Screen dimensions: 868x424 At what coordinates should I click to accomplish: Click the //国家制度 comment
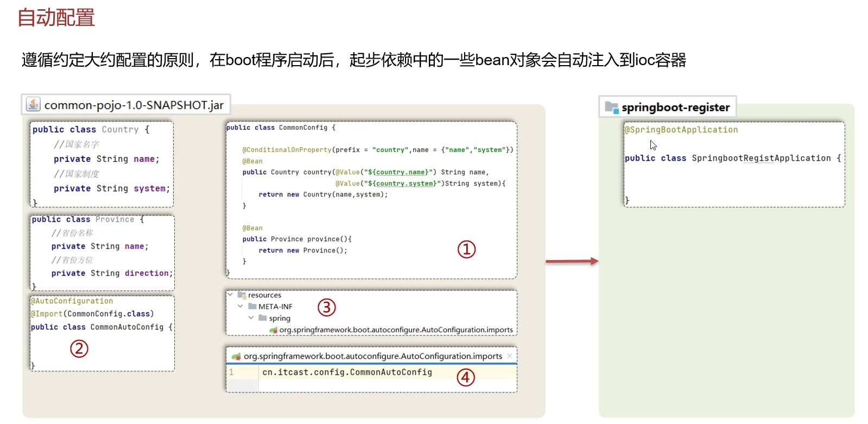(77, 174)
